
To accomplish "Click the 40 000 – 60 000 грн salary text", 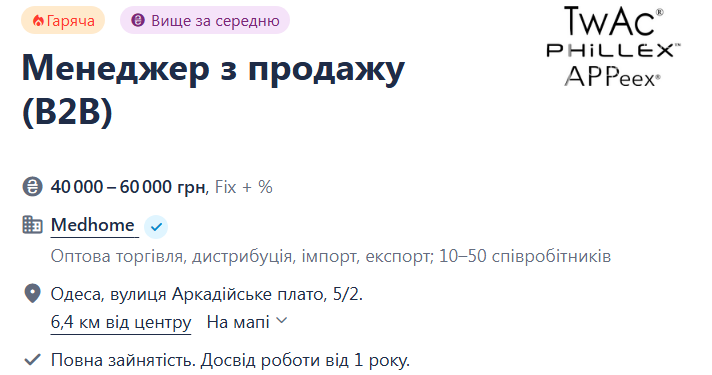I will coord(128,187).
